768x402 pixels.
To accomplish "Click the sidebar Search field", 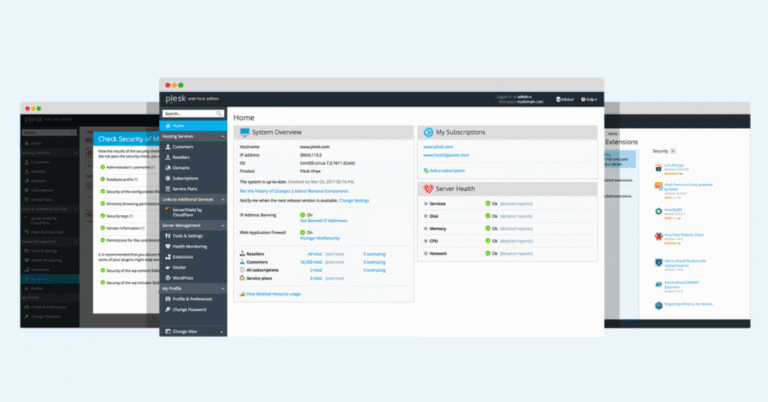I will click(188, 114).
